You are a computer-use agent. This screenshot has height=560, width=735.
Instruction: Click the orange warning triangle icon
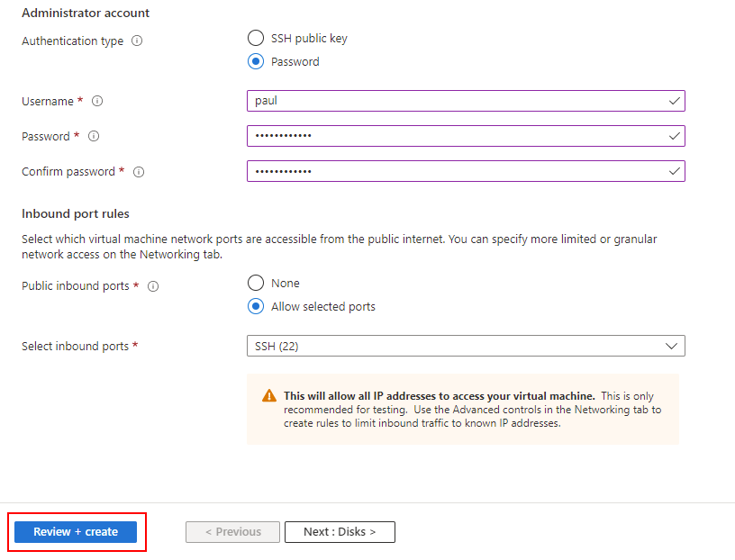pos(268,396)
